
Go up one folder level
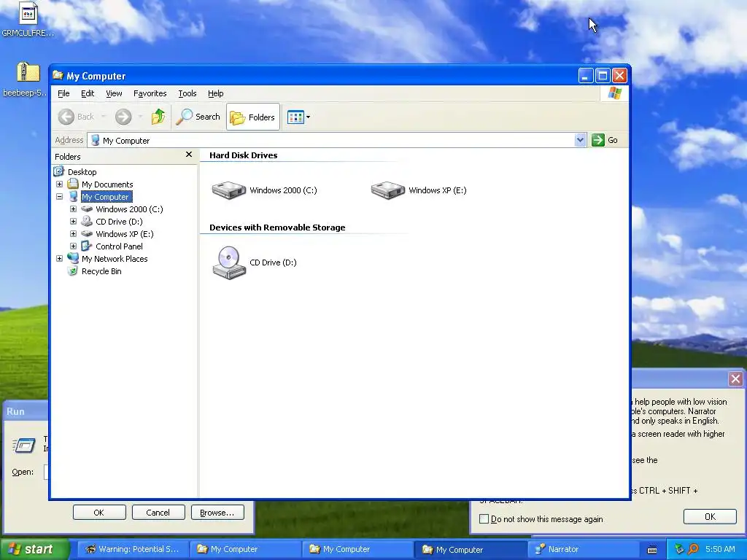coord(158,117)
